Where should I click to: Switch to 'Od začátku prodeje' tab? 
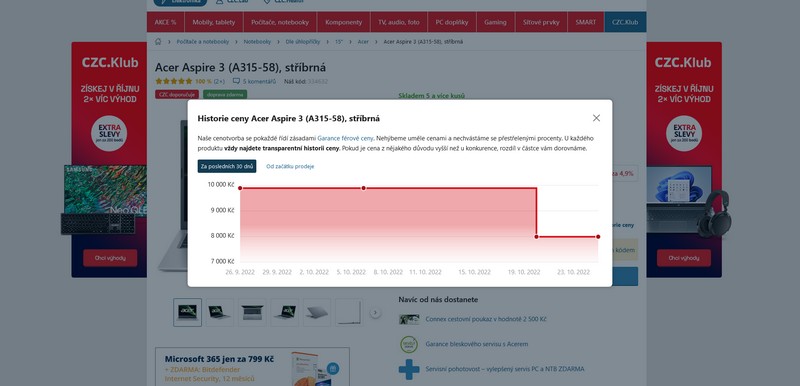coord(290,166)
